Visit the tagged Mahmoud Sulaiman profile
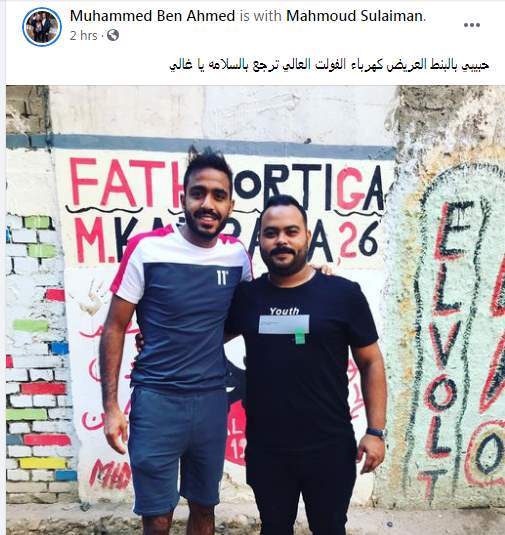This screenshot has width=505, height=535. [x=355, y=16]
